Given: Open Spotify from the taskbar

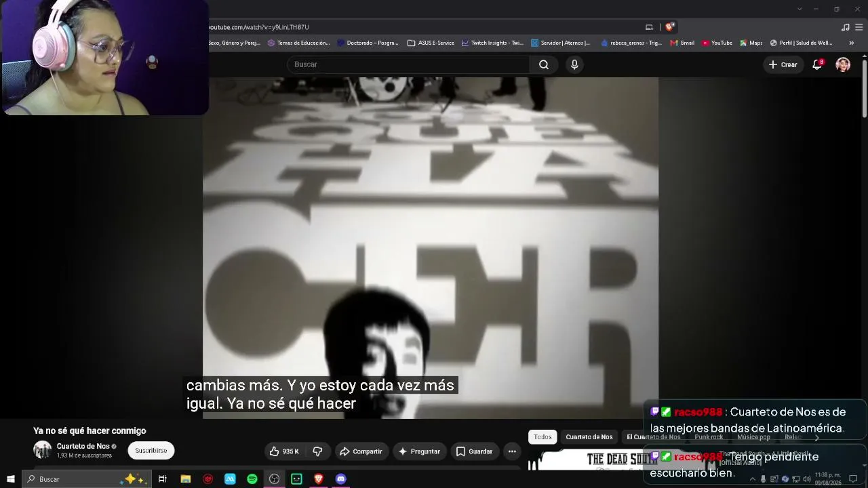Looking at the screenshot, I should tap(252, 479).
